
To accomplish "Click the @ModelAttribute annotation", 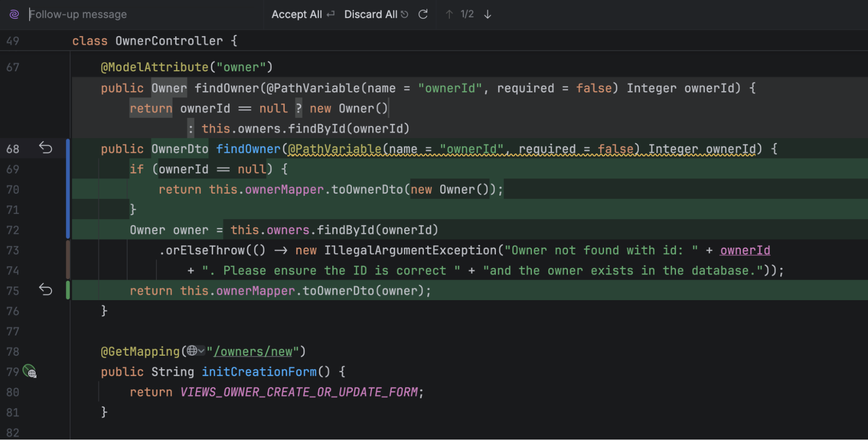I will click(155, 67).
